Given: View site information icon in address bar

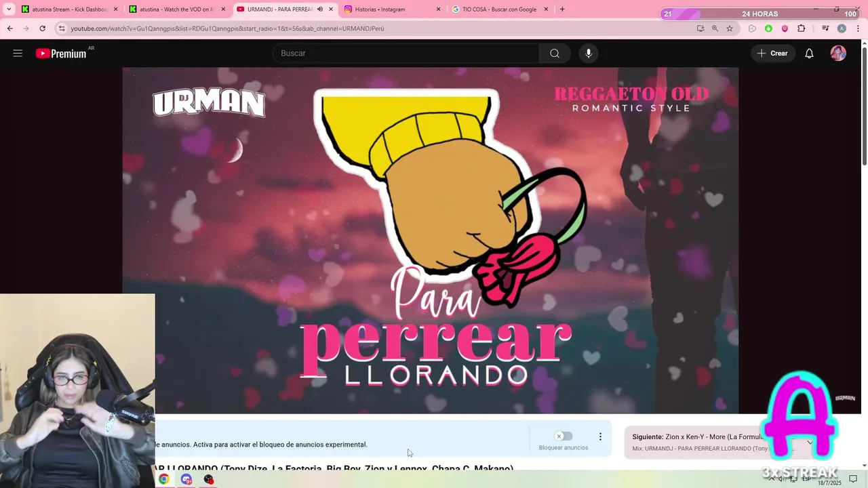Looking at the screenshot, I should (x=62, y=28).
